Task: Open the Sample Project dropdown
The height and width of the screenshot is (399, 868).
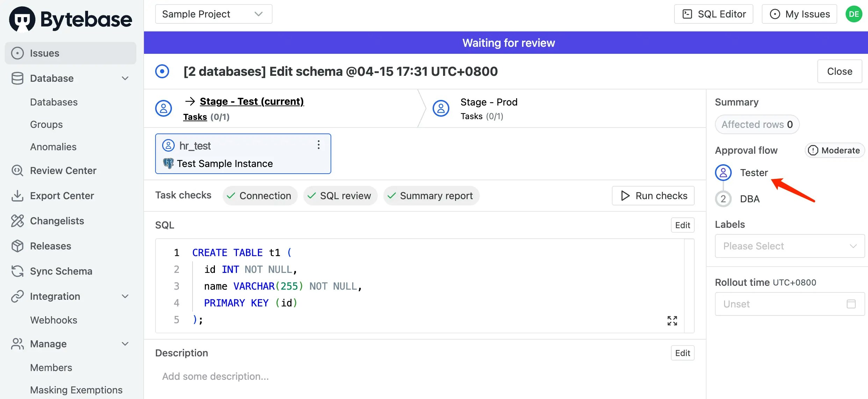Action: tap(213, 14)
